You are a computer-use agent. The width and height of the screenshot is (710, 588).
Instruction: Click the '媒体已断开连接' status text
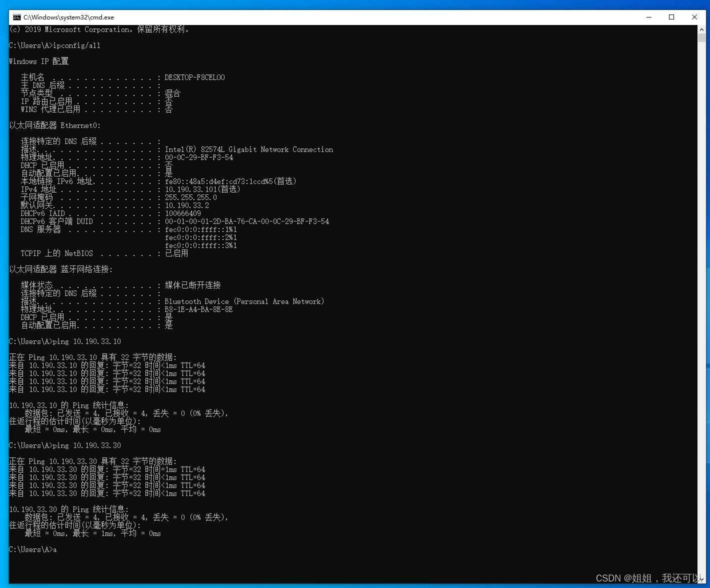[192, 285]
